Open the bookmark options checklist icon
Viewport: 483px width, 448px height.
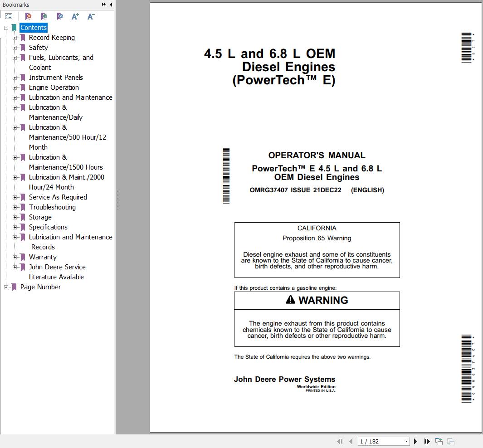9,16
